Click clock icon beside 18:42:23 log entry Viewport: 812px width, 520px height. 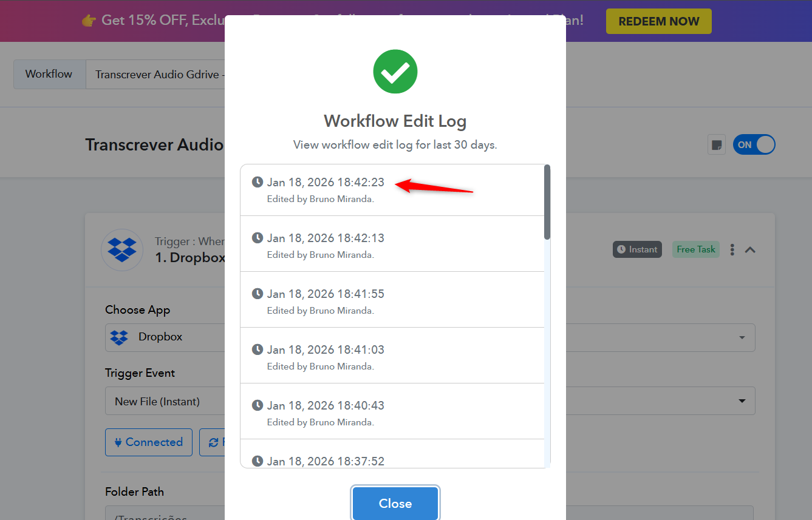click(258, 182)
